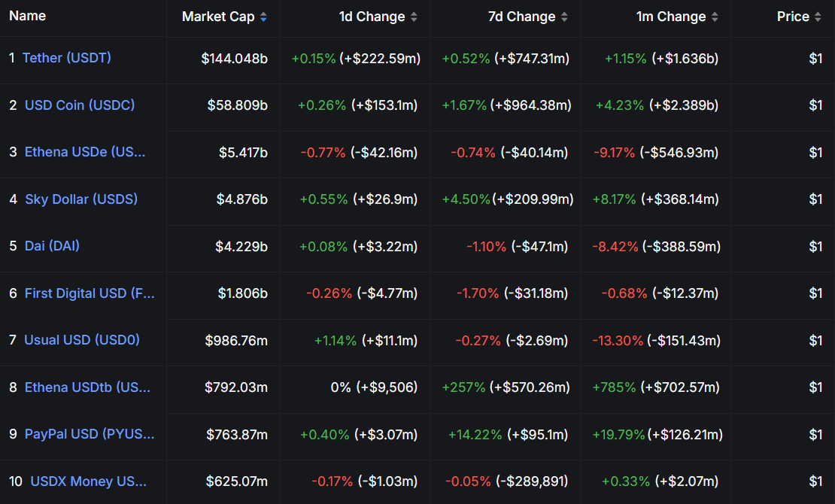Click the Market Cap header label
Image resolution: width=835 pixels, height=504 pixels.
[218, 17]
